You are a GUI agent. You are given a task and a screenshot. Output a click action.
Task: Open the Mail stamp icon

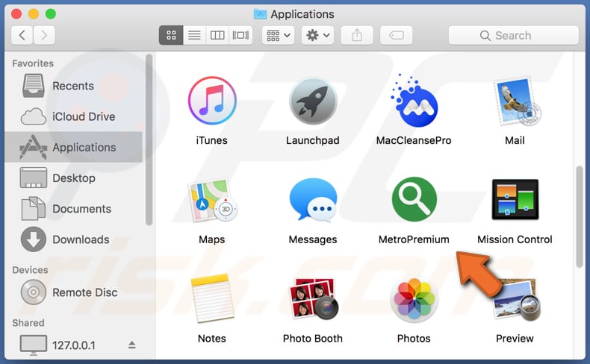(516, 101)
